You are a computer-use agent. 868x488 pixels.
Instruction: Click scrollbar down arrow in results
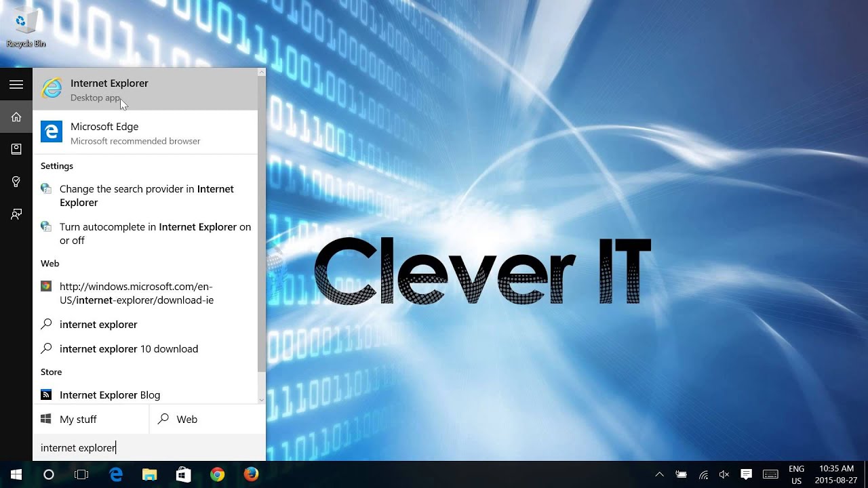pyautogui.click(x=262, y=400)
